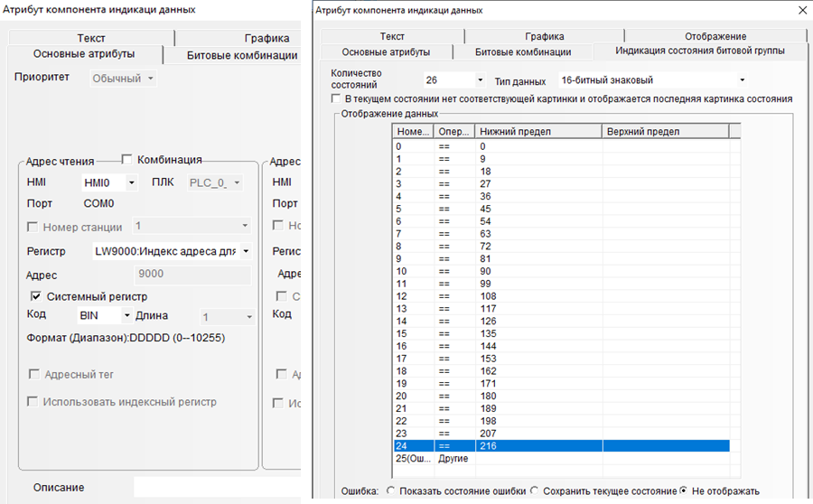Open Битовые комбинации tab in right dialog
Viewport: 813px width, 504px height.
click(x=523, y=51)
